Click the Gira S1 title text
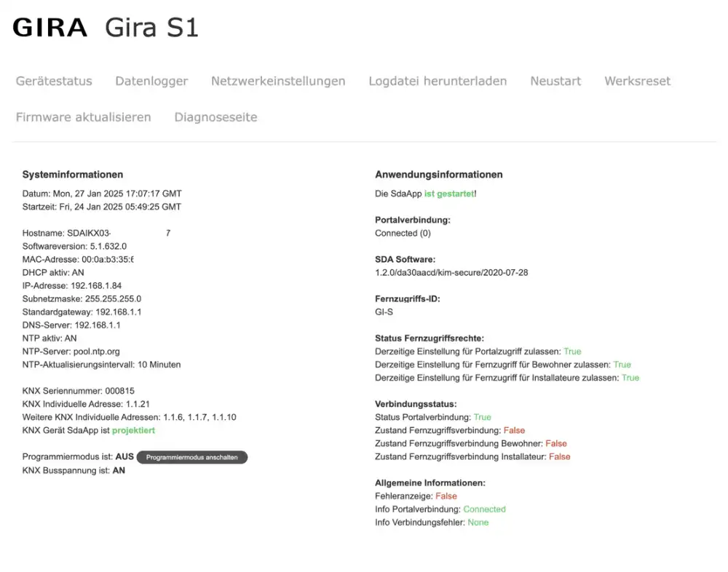Image resolution: width=728 pixels, height=572 pixels. coord(151,28)
